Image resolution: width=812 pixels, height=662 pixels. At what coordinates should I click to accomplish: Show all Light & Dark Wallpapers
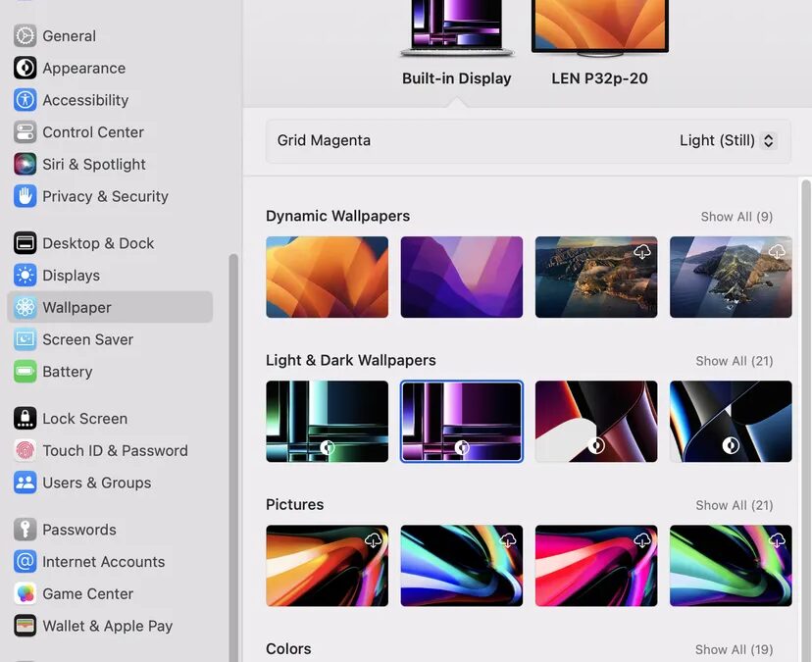[734, 361]
